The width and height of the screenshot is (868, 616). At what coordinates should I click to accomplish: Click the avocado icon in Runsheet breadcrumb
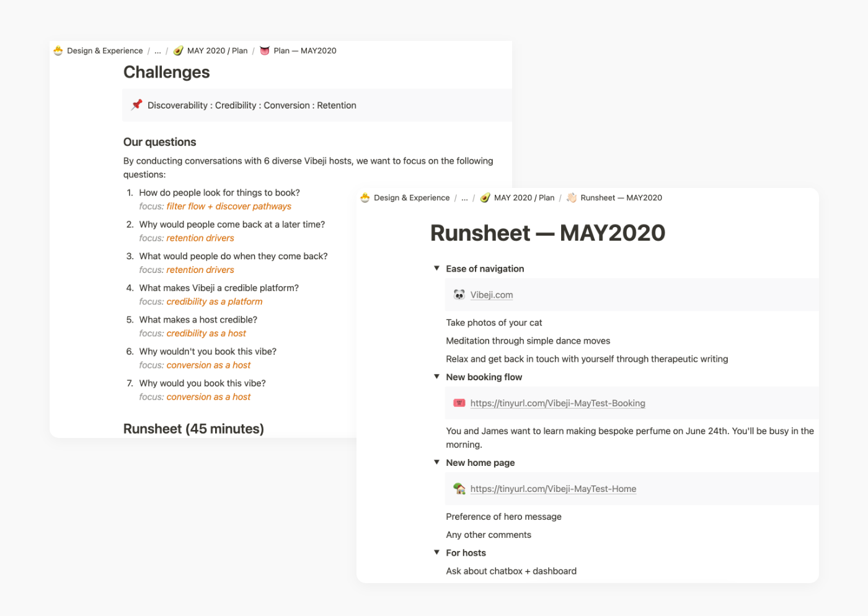point(485,198)
